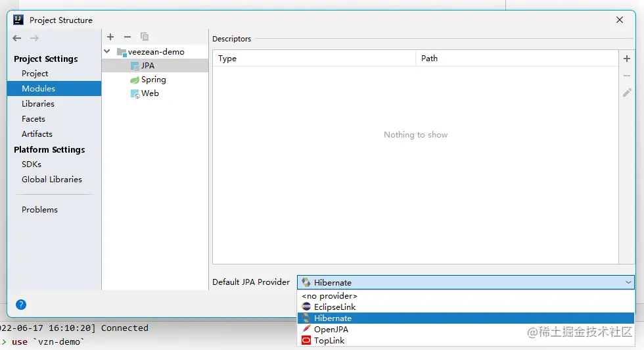Click the OpenJPA feather icon
Viewport: 644px width, 350px height.
click(306, 329)
